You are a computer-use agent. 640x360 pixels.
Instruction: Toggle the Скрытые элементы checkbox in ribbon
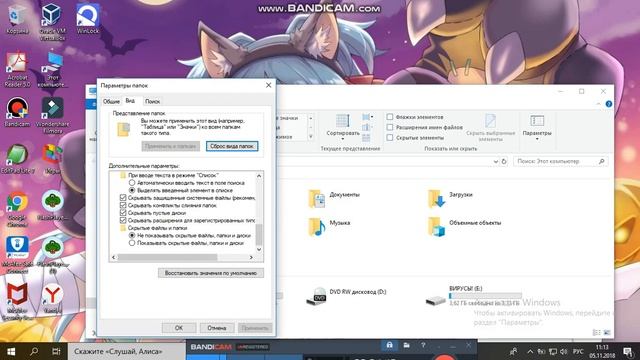390,138
